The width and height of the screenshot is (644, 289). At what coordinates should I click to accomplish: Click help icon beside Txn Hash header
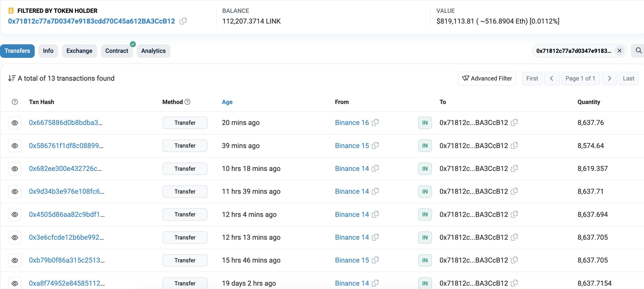click(x=15, y=102)
